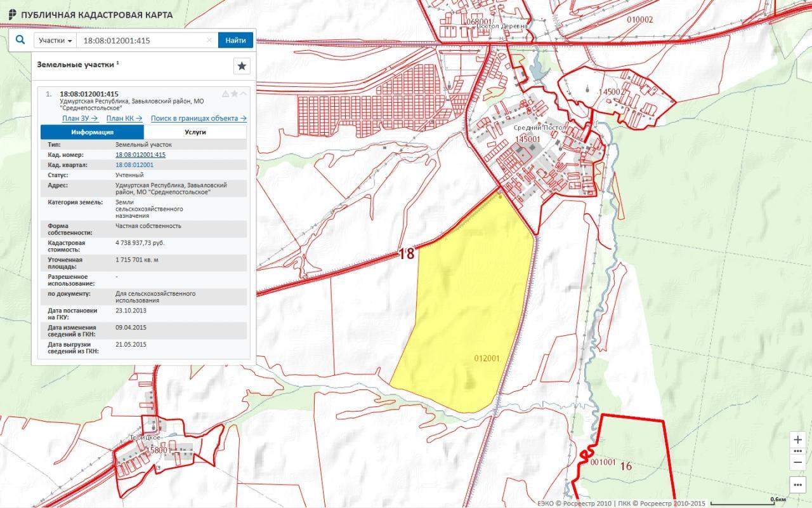Switch to the Услуги tab

tap(195, 132)
